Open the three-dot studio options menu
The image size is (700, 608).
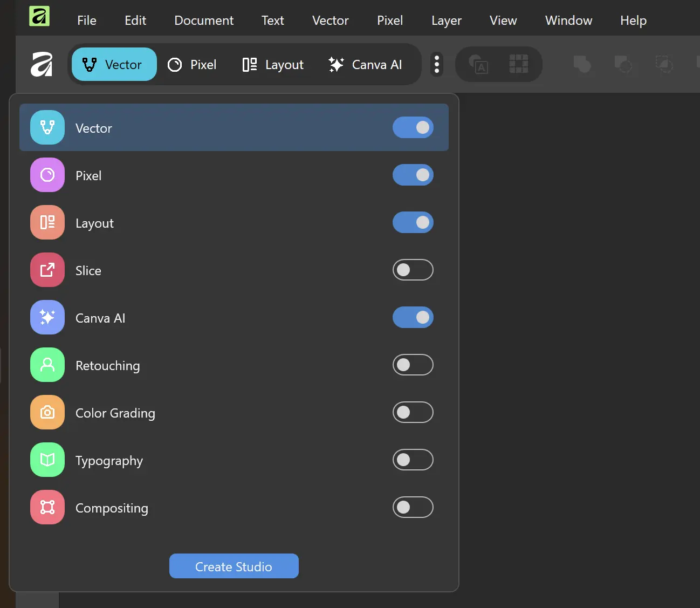[437, 65]
